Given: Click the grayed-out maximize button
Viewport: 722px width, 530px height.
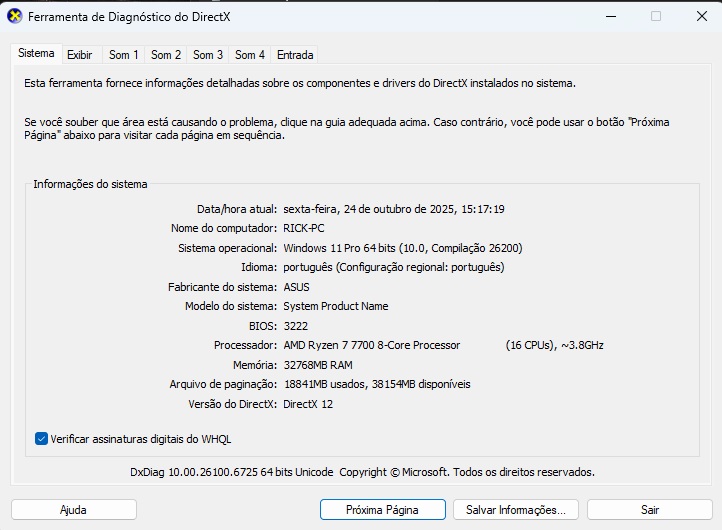Looking at the screenshot, I should [656, 17].
